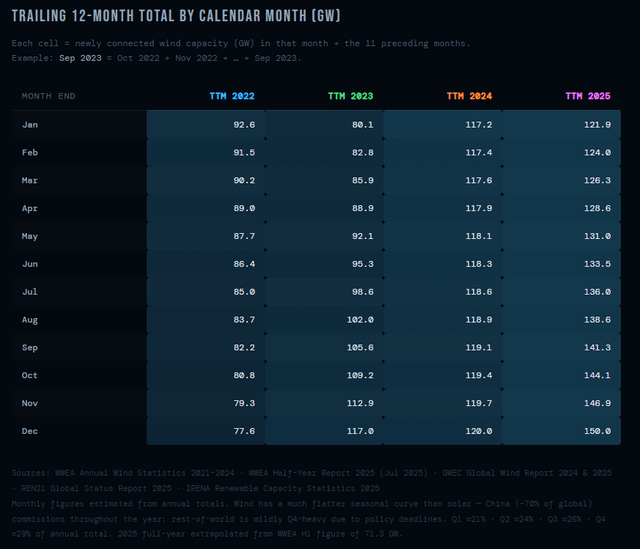This screenshot has width=640, height=549.
Task: Click the Sep row label
Action: click(x=31, y=347)
